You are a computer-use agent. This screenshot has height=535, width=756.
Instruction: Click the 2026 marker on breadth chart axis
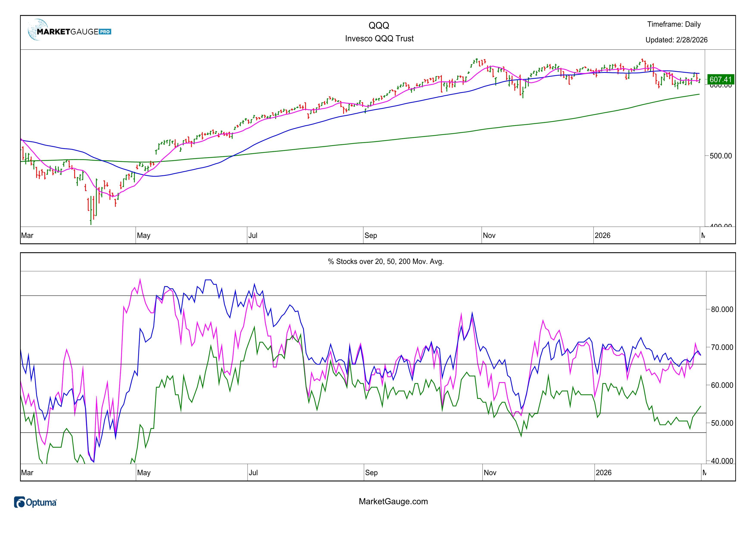click(x=604, y=473)
